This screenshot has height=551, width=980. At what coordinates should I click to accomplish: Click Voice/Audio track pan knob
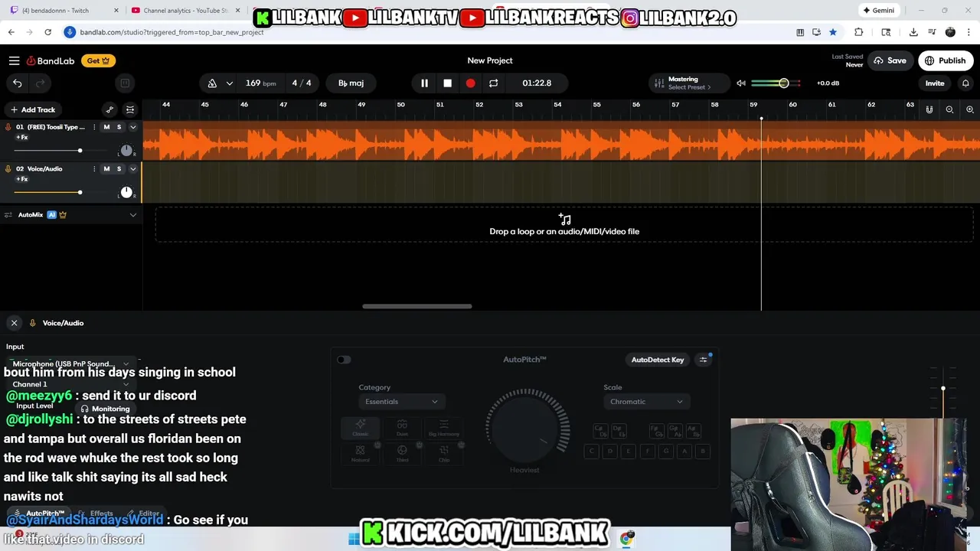[126, 192]
